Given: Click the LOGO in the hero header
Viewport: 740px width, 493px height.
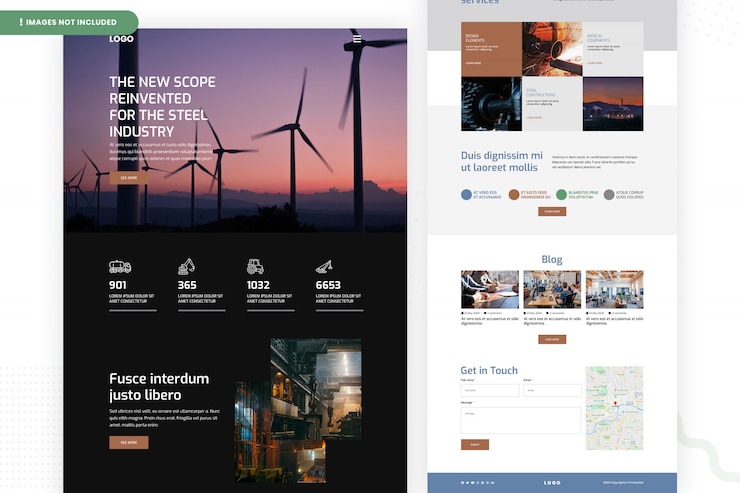Looking at the screenshot, I should (x=122, y=39).
